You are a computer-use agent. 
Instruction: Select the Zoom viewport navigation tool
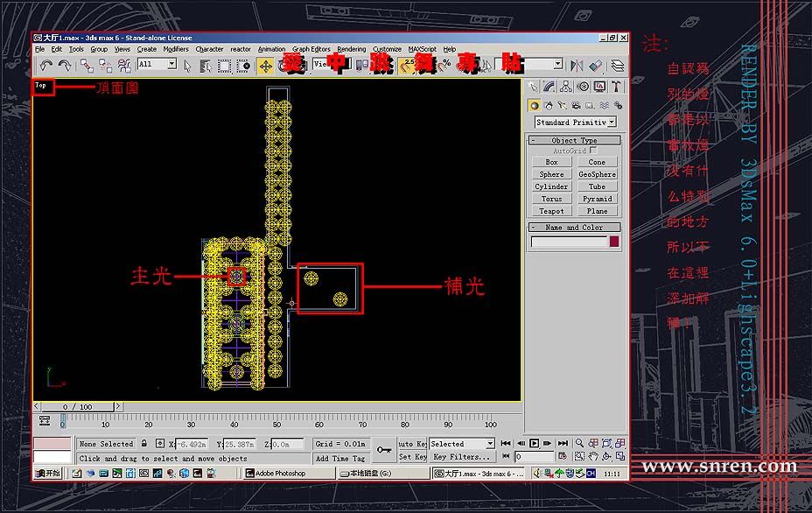tap(579, 443)
